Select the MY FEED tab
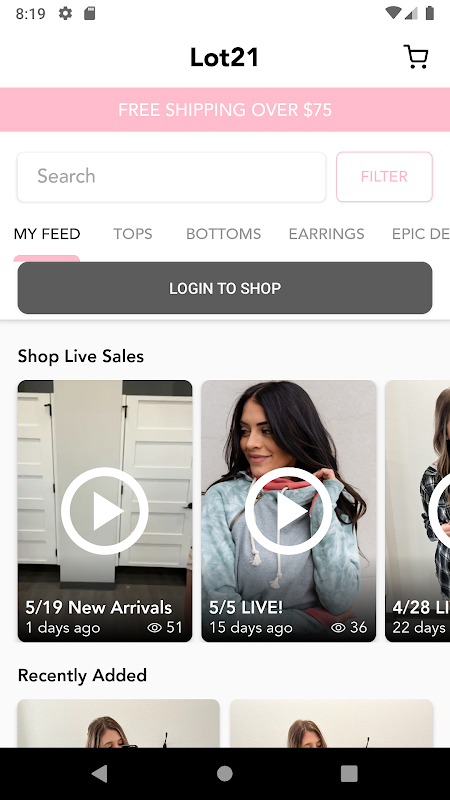Image resolution: width=450 pixels, height=800 pixels. coord(47,234)
